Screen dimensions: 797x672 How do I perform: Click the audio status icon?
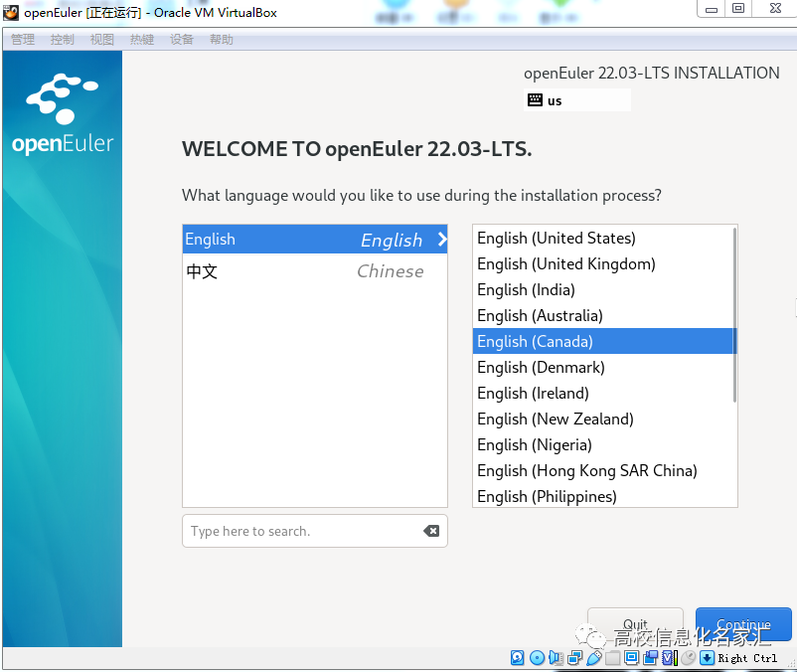555,657
